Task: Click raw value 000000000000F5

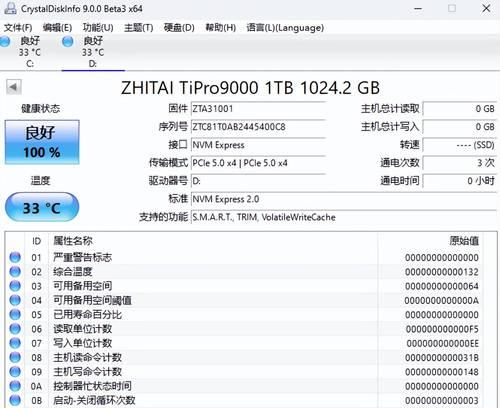Action: click(442, 329)
